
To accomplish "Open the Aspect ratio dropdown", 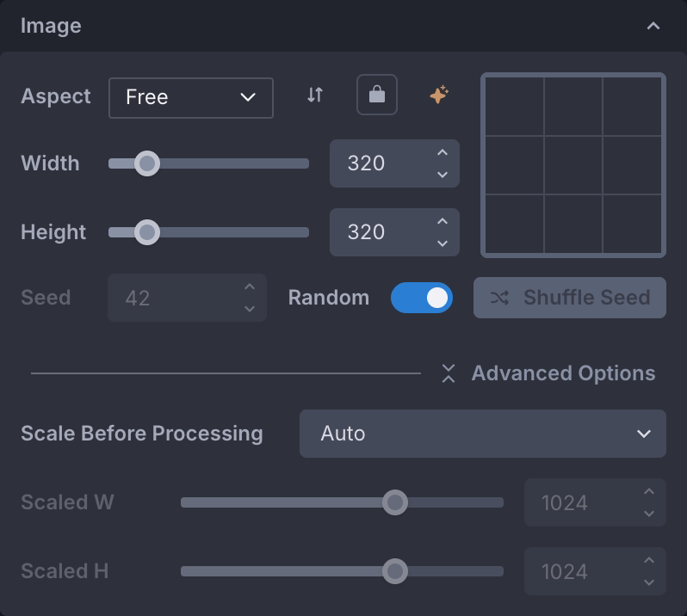I will [190, 97].
